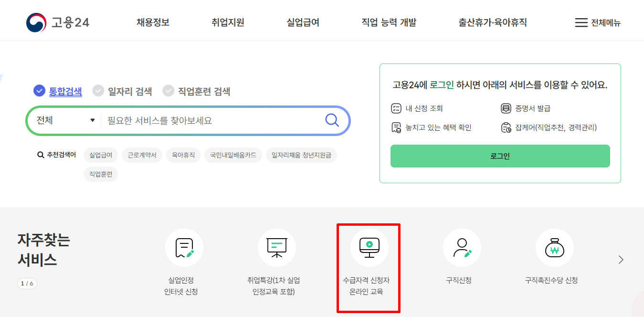Advance the 자주찾는 서비스 carousel arrow
Viewport: 644px width, 336px height.
pyautogui.click(x=621, y=260)
